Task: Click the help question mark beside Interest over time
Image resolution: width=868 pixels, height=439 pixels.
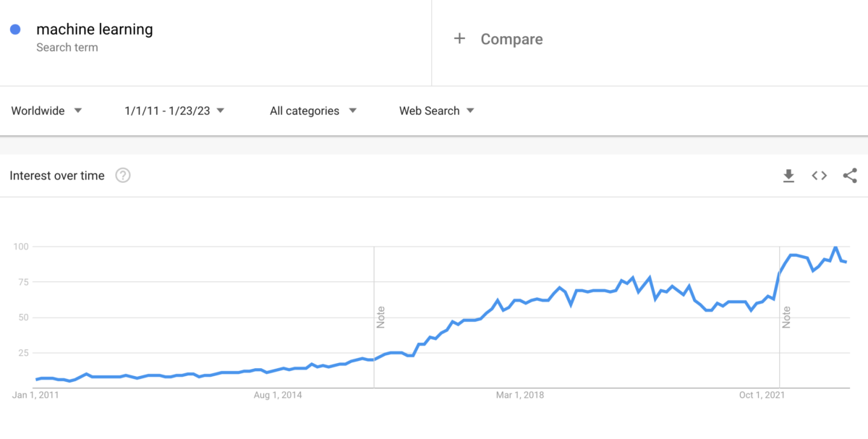Action: pos(123,175)
